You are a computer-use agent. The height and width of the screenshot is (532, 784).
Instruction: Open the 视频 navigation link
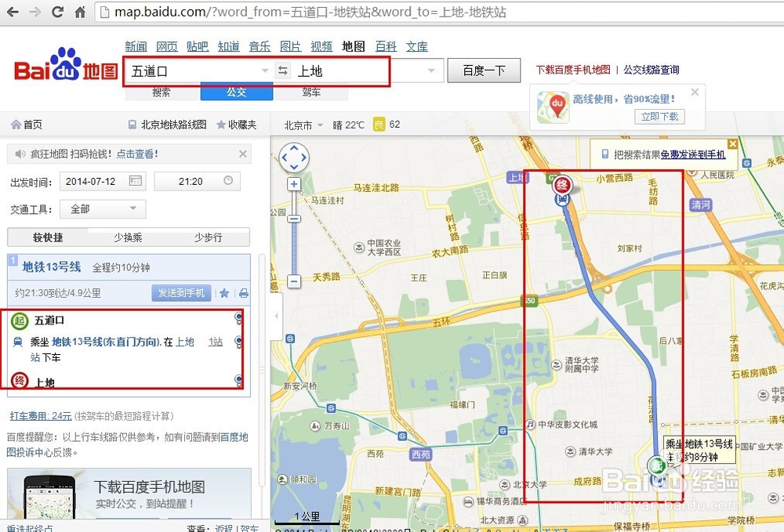click(321, 46)
